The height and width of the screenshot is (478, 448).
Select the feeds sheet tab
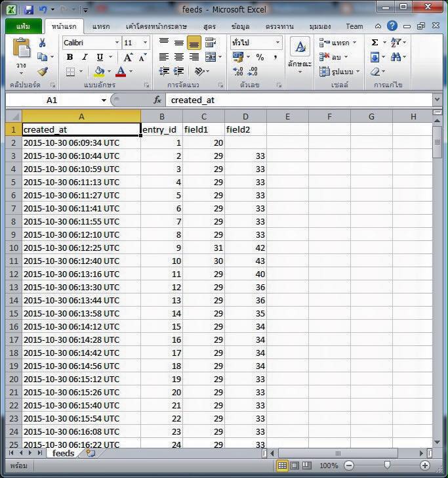click(63, 453)
